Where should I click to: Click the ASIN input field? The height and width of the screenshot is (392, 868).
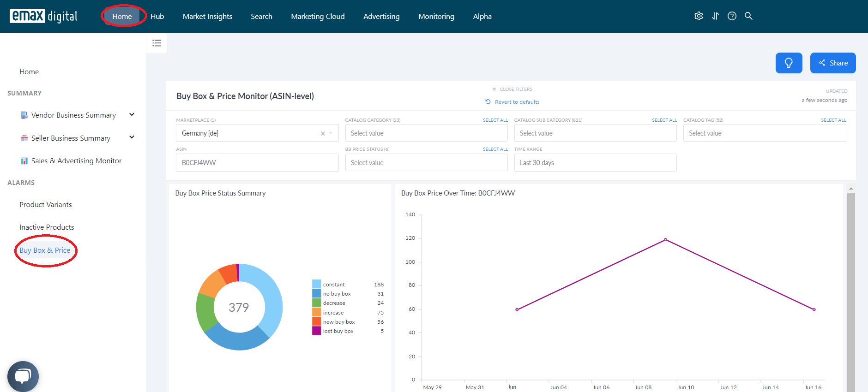(257, 162)
